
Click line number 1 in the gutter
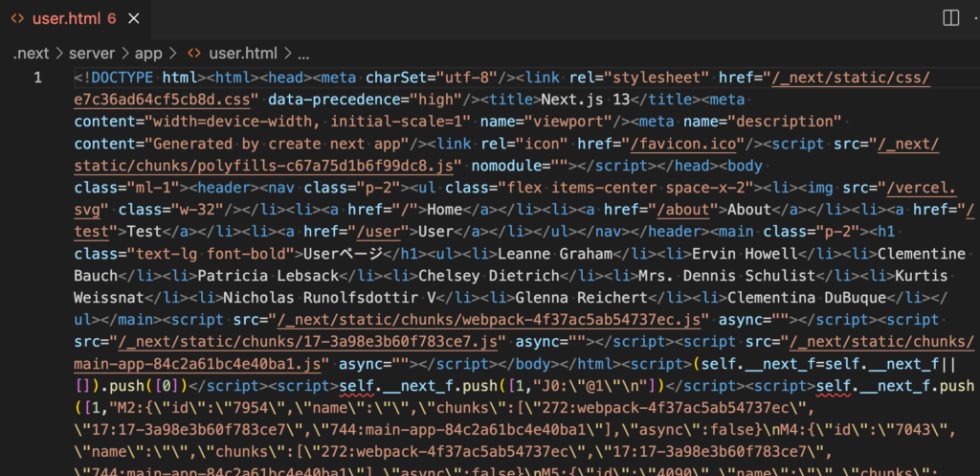pyautogui.click(x=38, y=78)
